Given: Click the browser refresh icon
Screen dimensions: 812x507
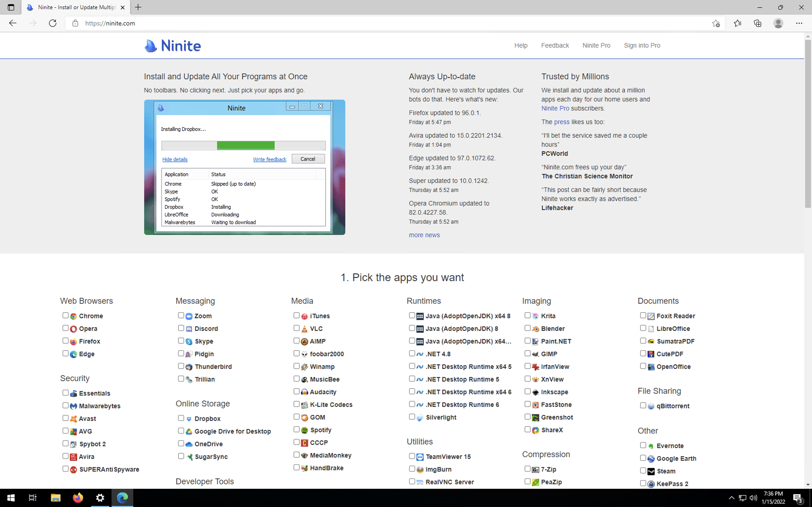Looking at the screenshot, I should click(x=53, y=23).
